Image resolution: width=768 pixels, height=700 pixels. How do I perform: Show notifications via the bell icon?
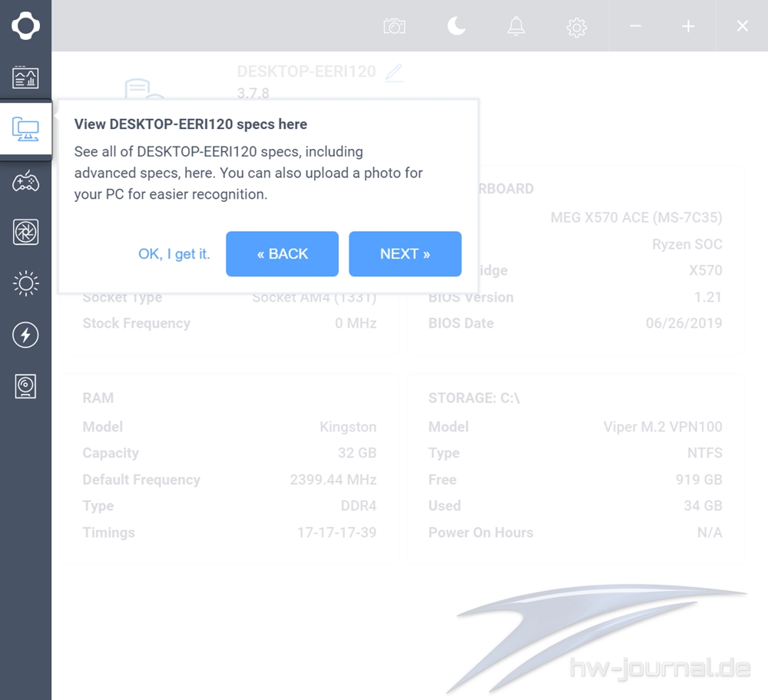pyautogui.click(x=516, y=26)
